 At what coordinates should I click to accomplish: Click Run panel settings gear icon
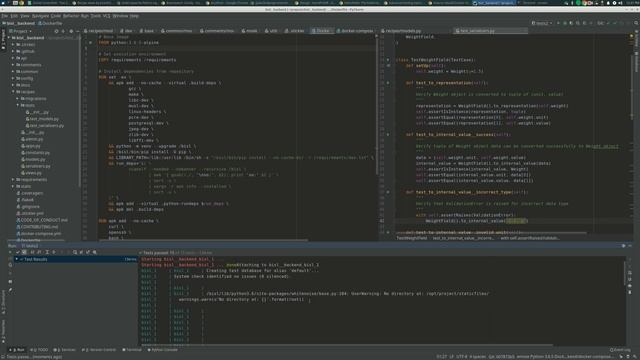[x=623, y=246]
